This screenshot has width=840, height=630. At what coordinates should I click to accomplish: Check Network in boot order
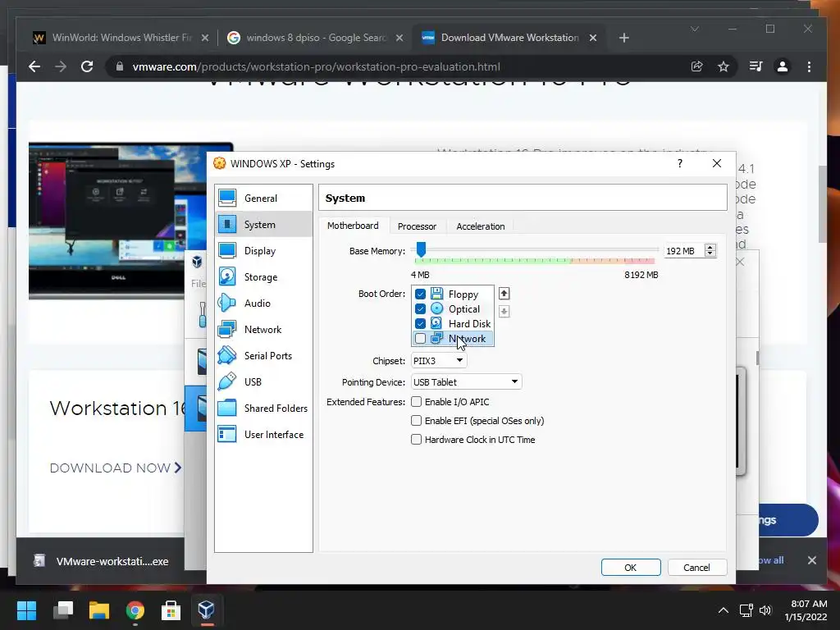click(x=420, y=339)
